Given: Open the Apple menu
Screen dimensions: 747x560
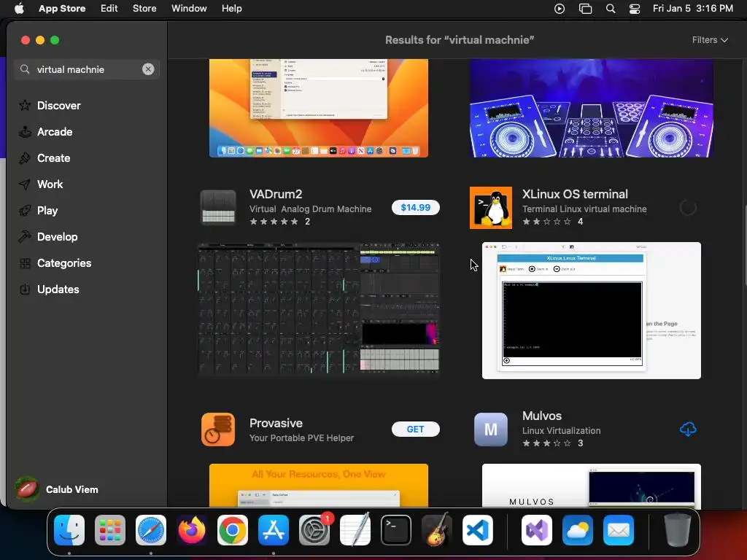Looking at the screenshot, I should coord(19,8).
